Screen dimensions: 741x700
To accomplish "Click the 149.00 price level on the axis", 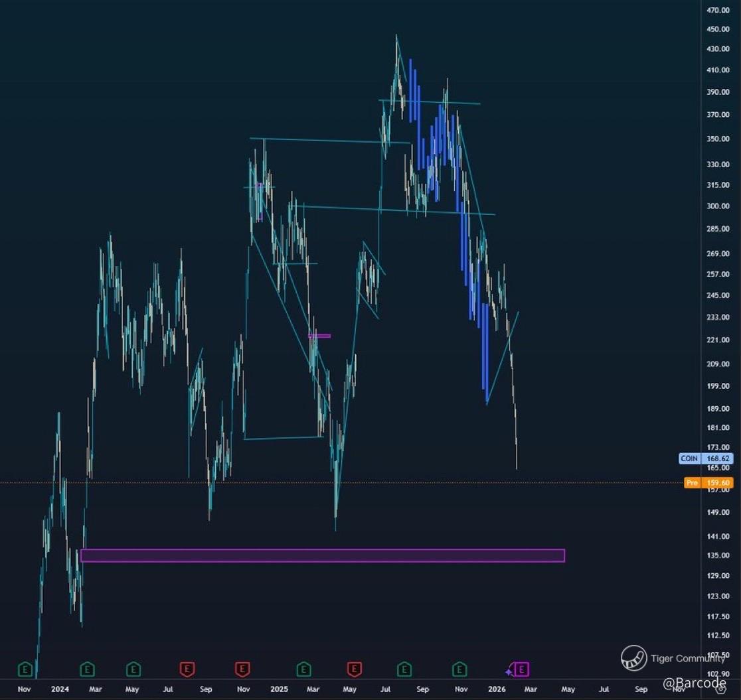I will tap(718, 512).
